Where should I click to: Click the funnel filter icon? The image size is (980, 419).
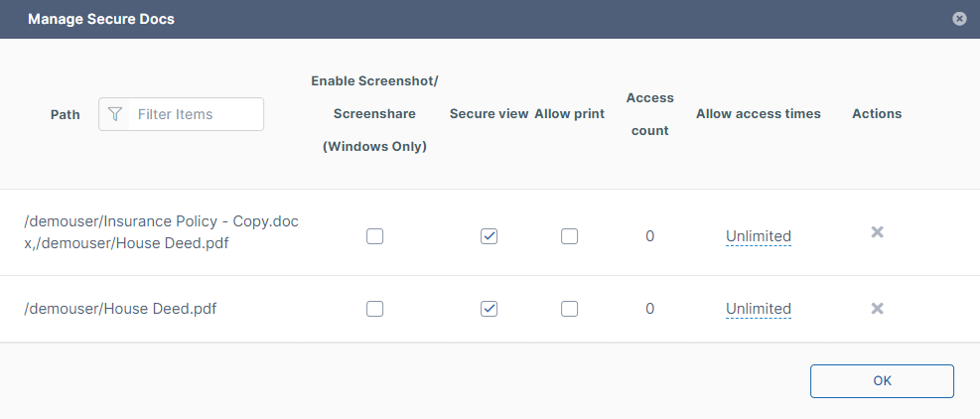tap(115, 114)
